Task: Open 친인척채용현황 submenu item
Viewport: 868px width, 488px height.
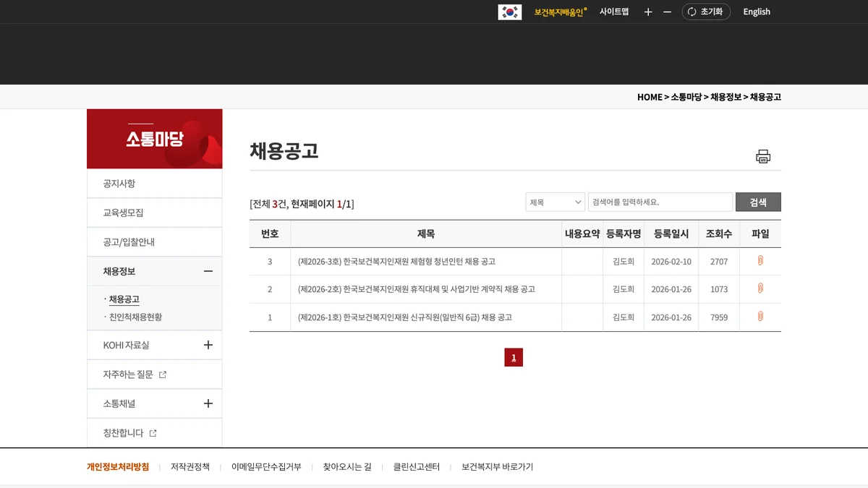Action: [x=135, y=317]
